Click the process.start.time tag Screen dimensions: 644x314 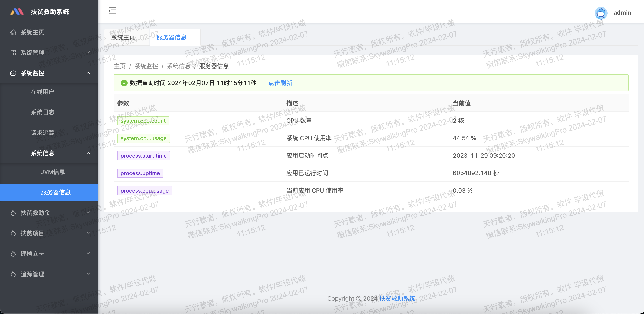coord(143,156)
